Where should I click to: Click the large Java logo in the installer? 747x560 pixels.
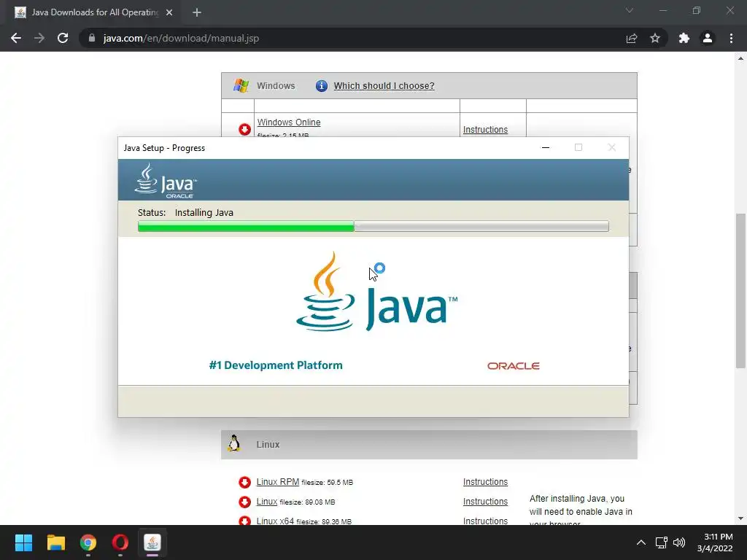pyautogui.click(x=376, y=292)
